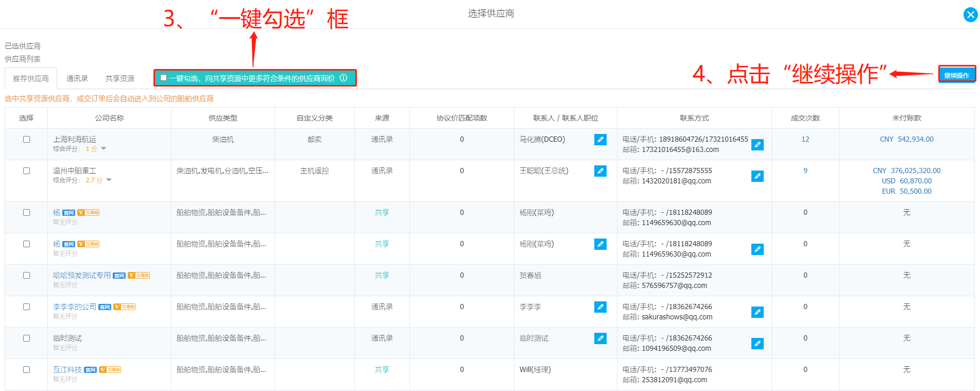The width and height of the screenshot is (980, 391).
Task: Check supplier 临时测试
Action: [26, 338]
